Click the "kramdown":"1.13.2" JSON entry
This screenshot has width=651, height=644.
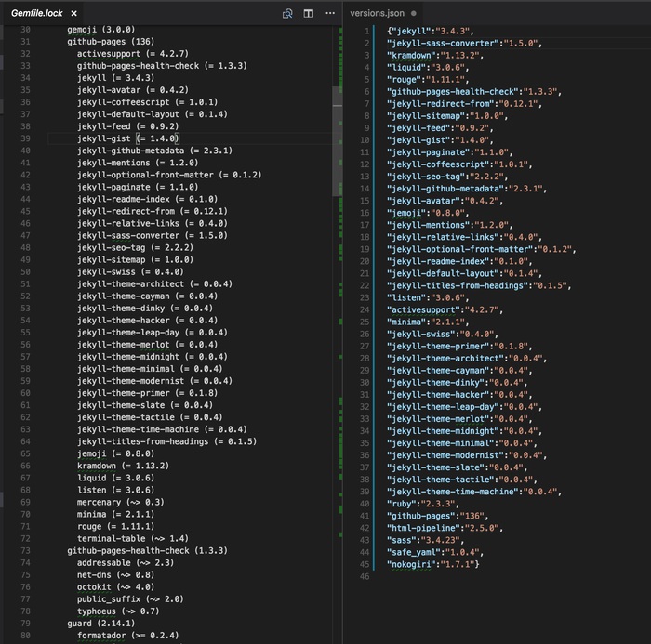point(435,55)
